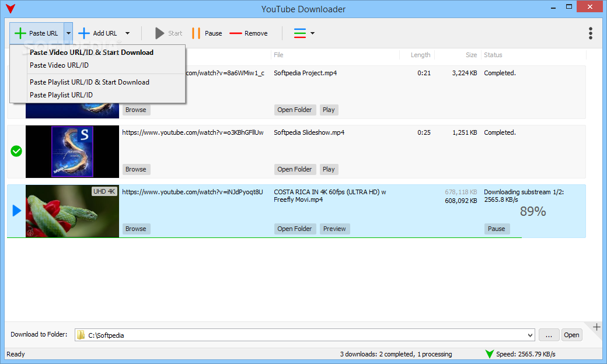Expand the download folder combo box arrow
The height and width of the screenshot is (364, 607).
pyautogui.click(x=530, y=335)
